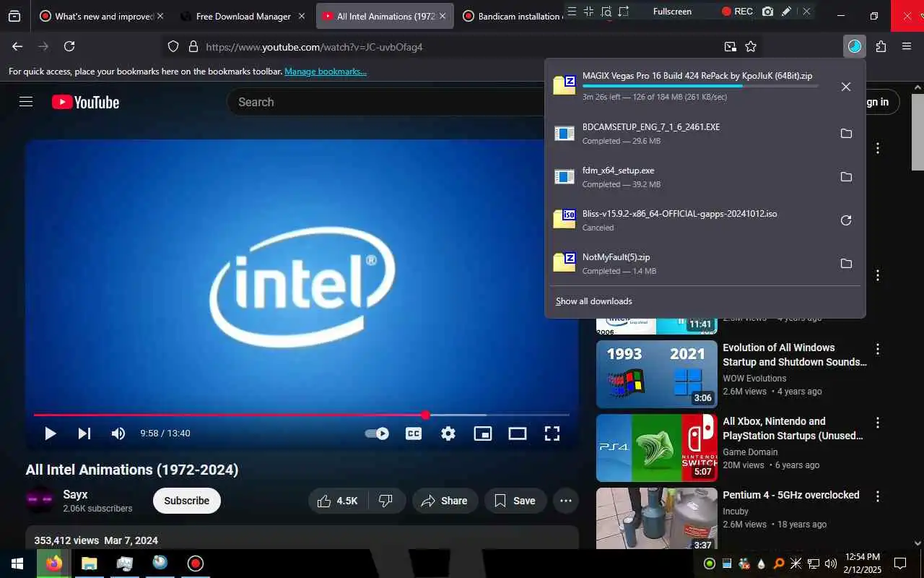Save the video to a playlist
This screenshot has width=924, height=578.
pyautogui.click(x=515, y=501)
